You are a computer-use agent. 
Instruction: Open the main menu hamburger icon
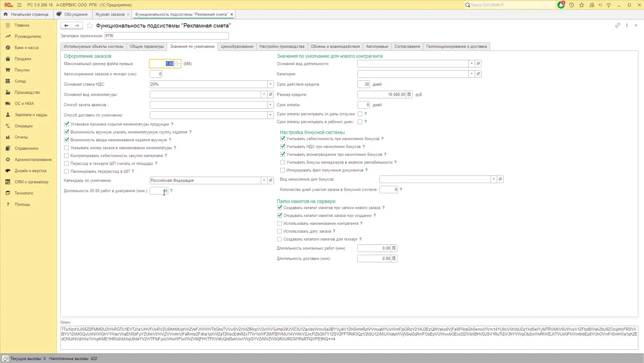coord(19,5)
